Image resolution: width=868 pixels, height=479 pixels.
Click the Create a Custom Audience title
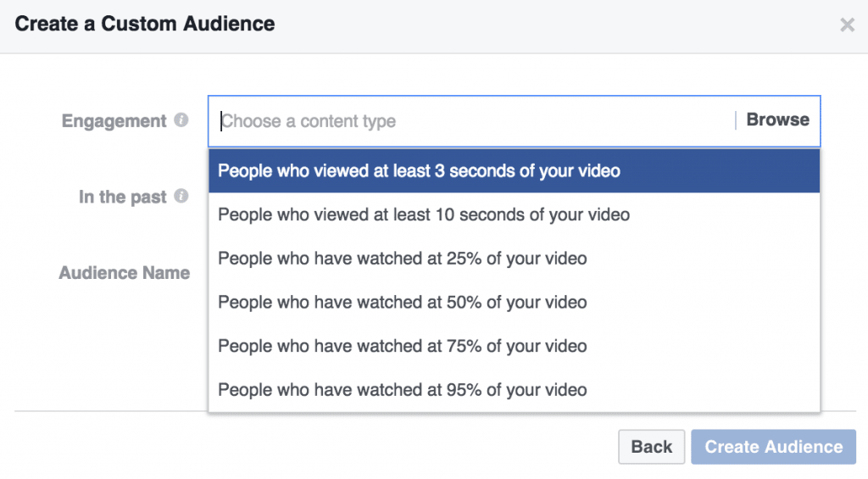145,24
